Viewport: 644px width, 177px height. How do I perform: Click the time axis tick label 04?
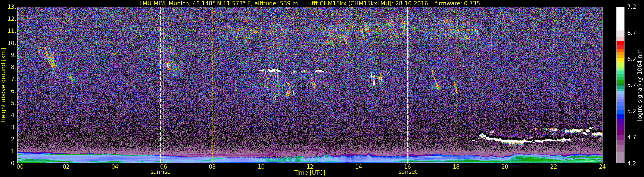(x=115, y=167)
